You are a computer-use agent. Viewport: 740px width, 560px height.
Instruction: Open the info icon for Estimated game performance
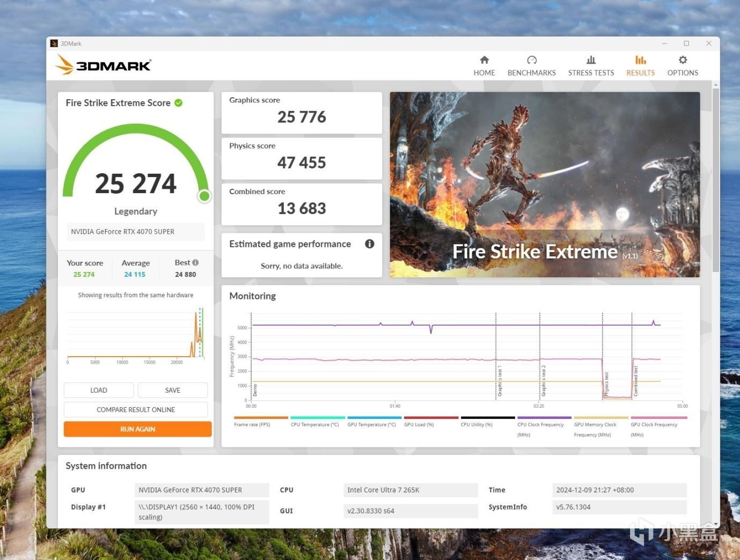pos(370,244)
